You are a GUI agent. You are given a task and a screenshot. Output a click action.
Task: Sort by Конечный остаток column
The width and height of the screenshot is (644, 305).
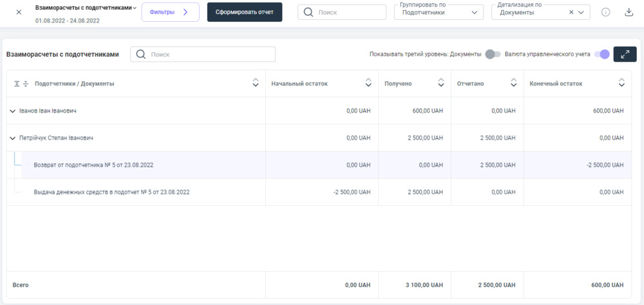[621, 83]
